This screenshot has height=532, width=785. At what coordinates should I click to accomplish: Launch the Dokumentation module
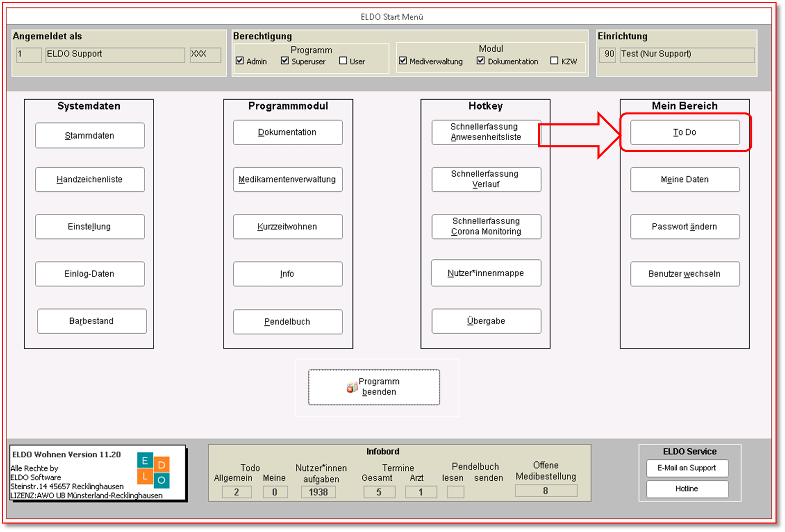288,132
